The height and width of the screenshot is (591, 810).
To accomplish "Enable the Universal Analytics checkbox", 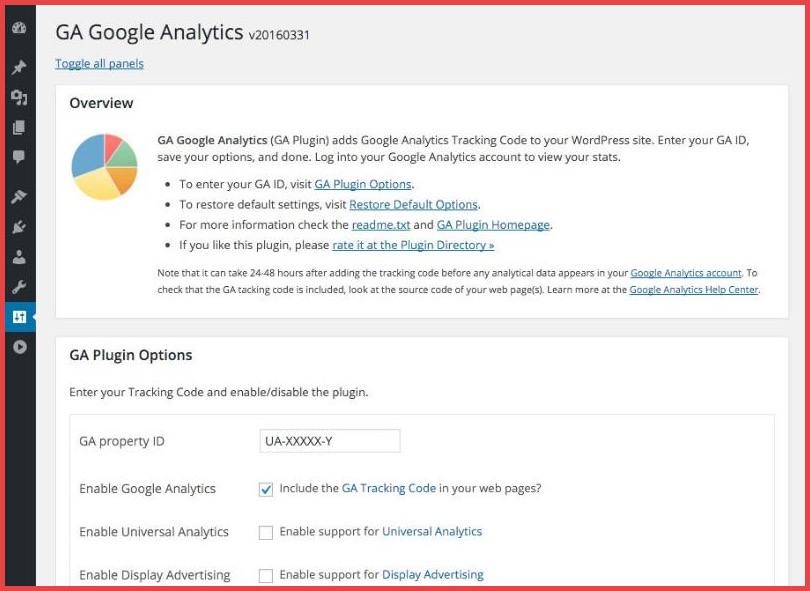I will (266, 532).
